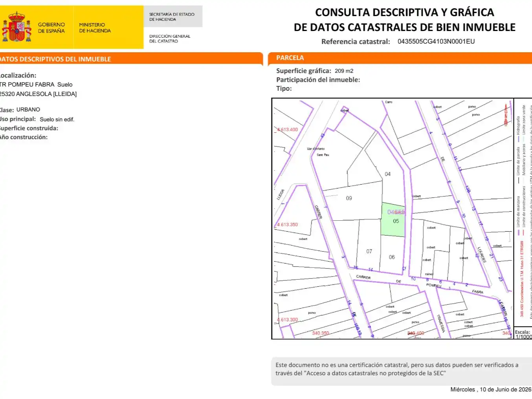Click the POMPEU street label on map
This screenshot has height=399, width=532.
pyautogui.click(x=434, y=285)
